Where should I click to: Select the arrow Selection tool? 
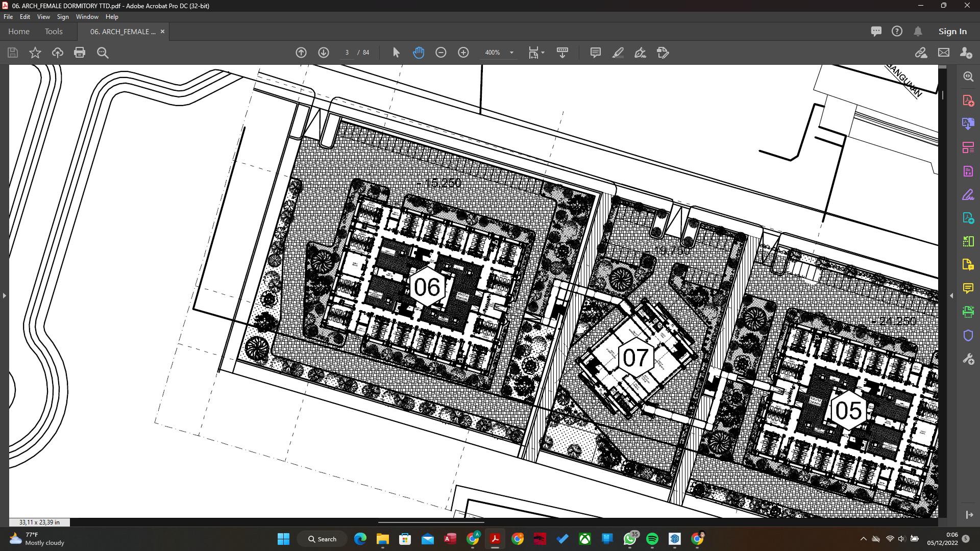(x=396, y=53)
